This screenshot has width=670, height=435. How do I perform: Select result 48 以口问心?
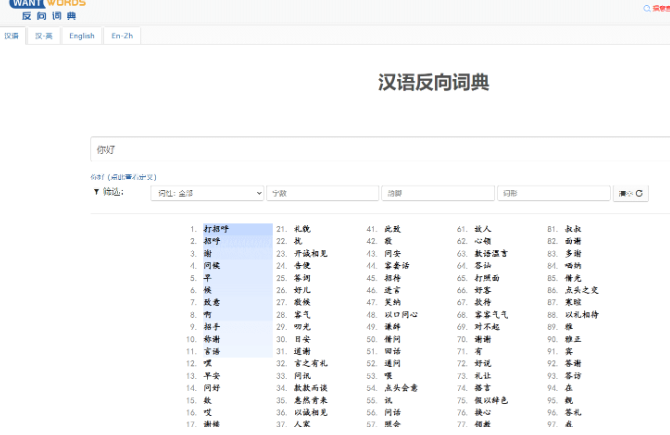(x=401, y=315)
